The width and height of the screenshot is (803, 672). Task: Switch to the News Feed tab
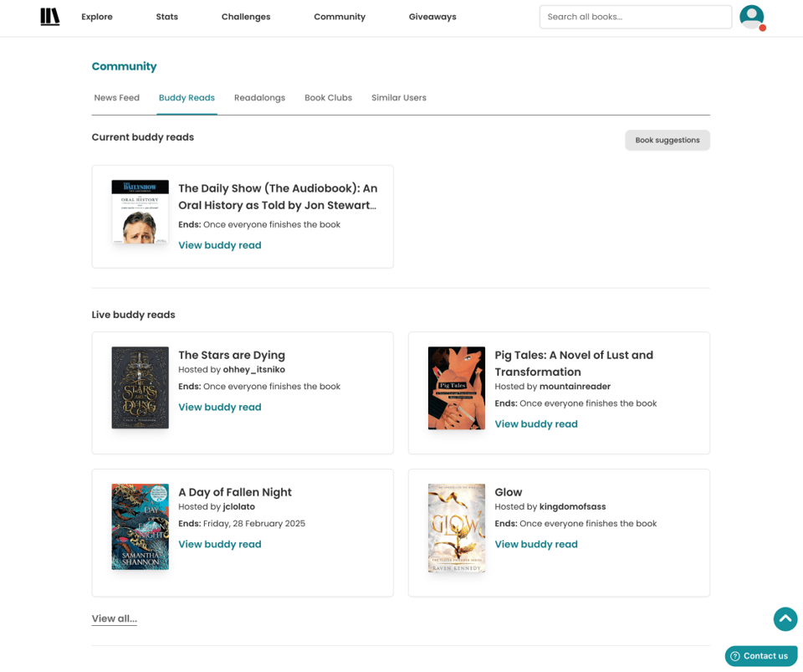point(117,98)
